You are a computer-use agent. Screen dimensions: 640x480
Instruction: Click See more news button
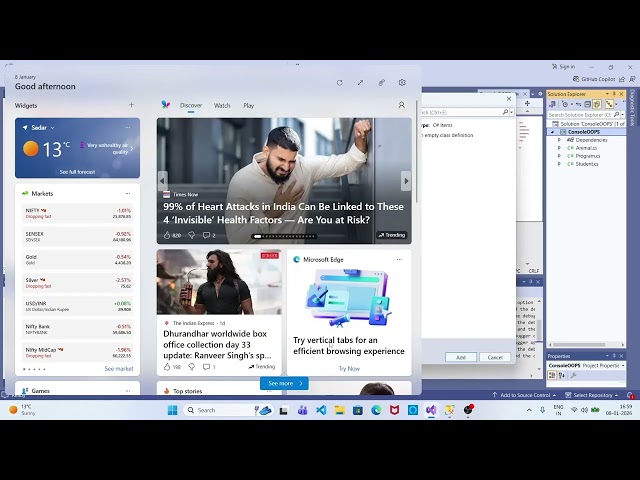click(284, 383)
